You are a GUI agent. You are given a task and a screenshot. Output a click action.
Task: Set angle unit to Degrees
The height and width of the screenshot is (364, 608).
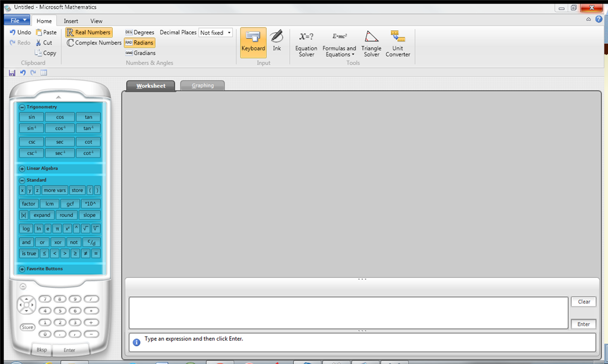coord(140,32)
